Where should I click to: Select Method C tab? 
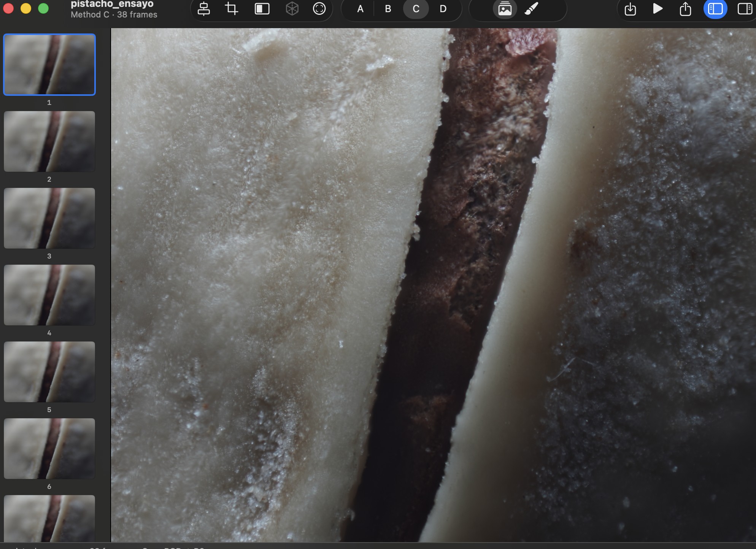pos(416,9)
